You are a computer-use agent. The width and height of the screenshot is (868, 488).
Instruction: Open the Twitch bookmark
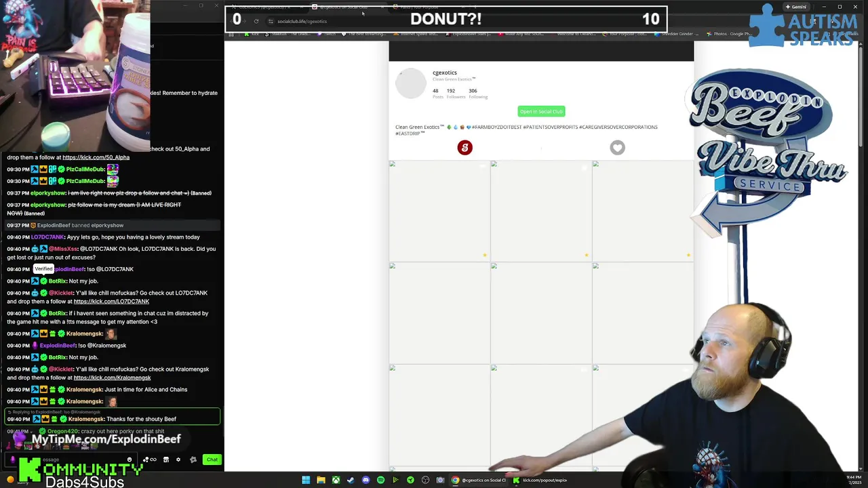tap(326, 34)
